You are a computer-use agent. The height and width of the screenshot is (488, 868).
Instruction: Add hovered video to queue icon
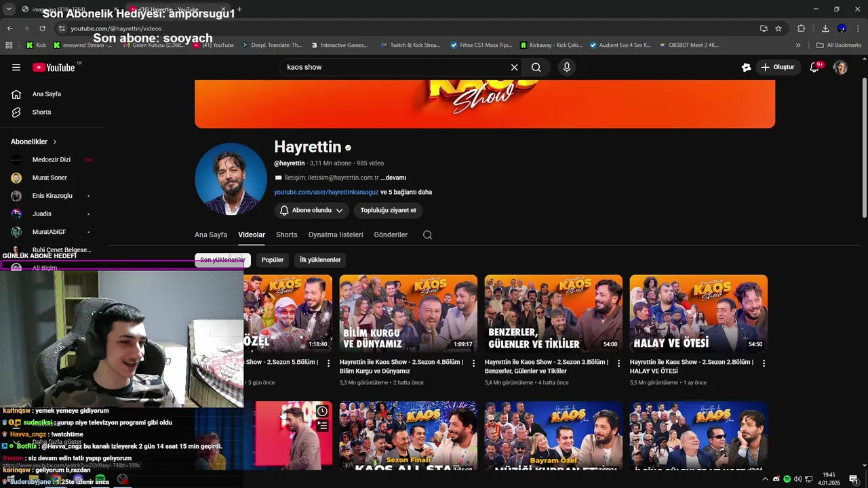coord(322,426)
